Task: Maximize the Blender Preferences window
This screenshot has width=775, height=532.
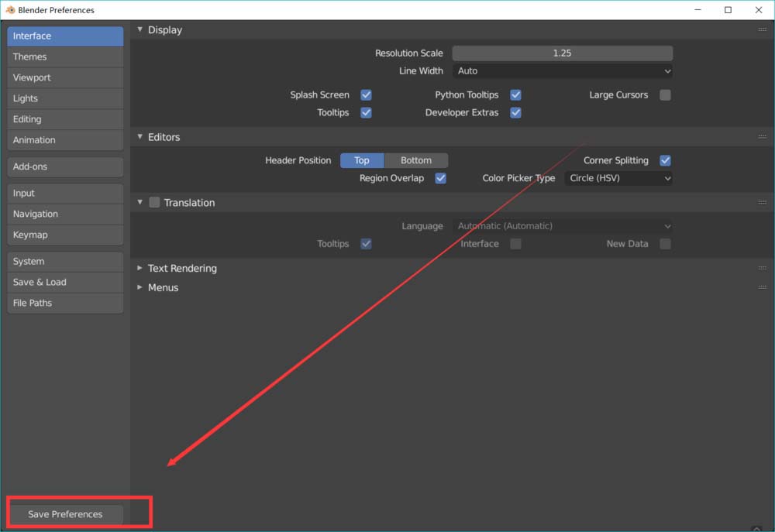Action: click(728, 10)
